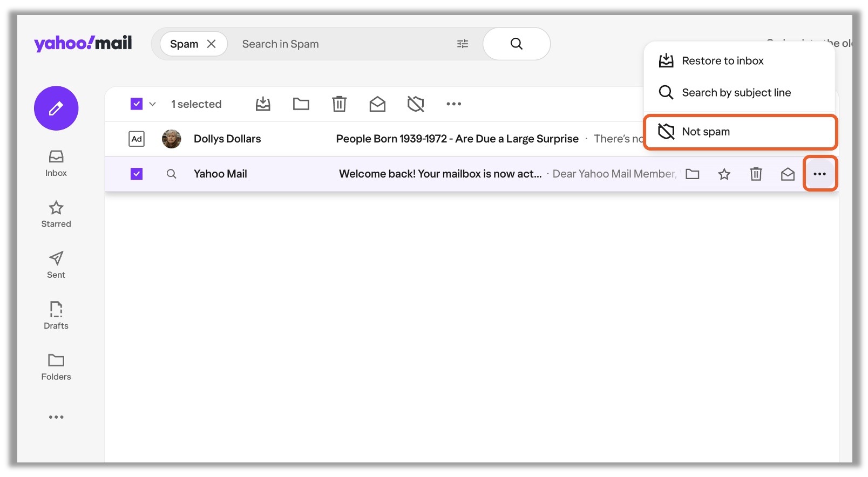Click the Compose pencil button
Viewport: 868px width, 477px height.
pos(56,108)
